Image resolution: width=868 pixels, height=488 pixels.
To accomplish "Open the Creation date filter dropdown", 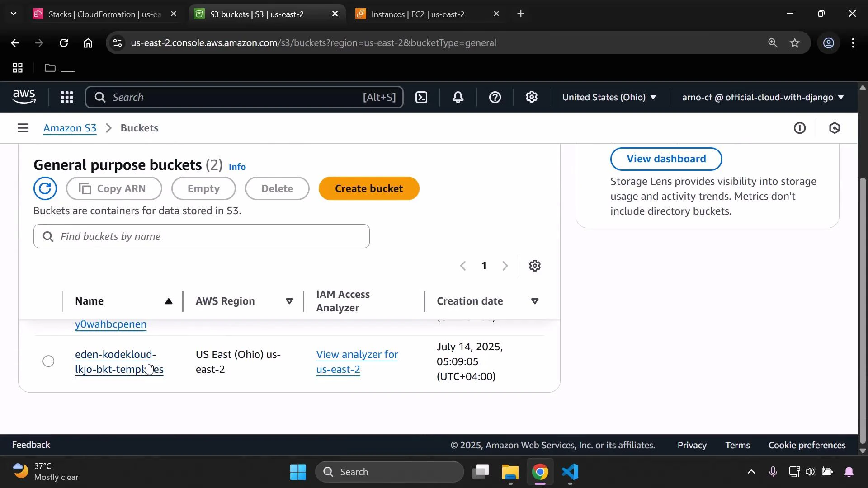I will pos(535,301).
